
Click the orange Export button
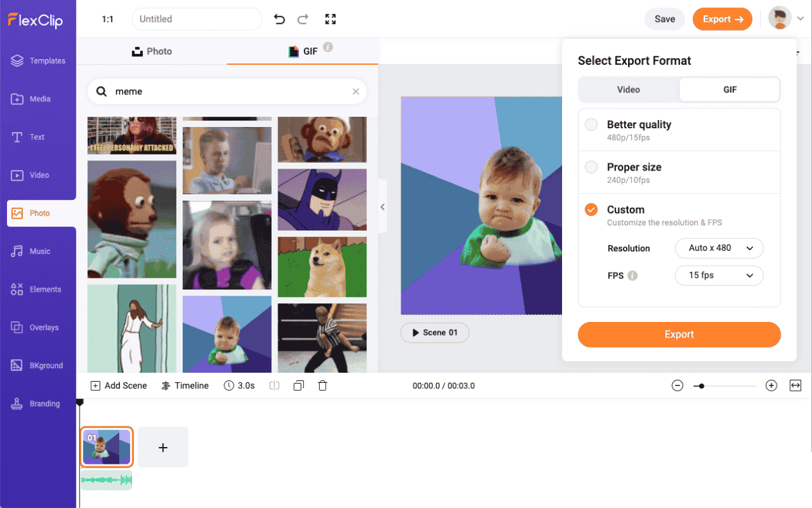tap(679, 334)
